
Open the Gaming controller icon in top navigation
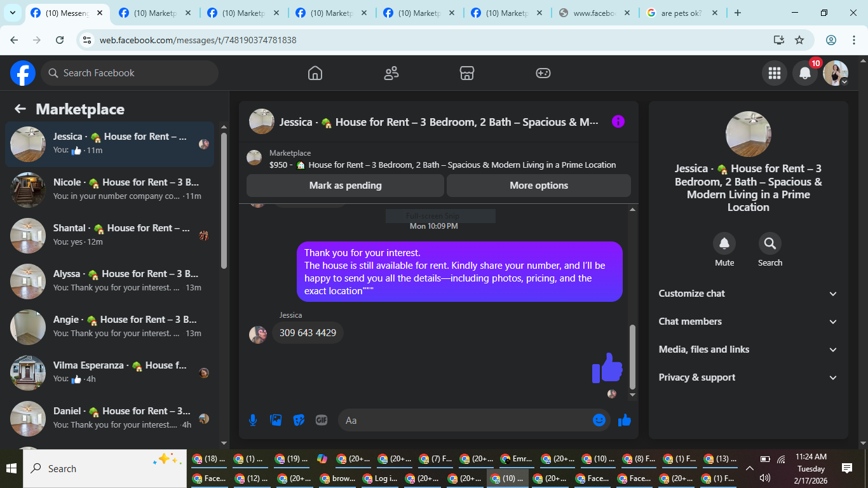point(543,73)
